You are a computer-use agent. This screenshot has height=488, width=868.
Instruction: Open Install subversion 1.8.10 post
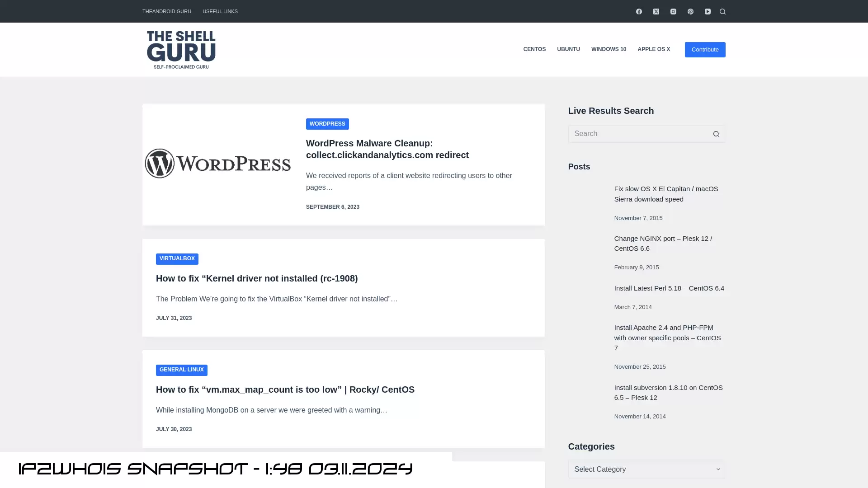click(669, 393)
